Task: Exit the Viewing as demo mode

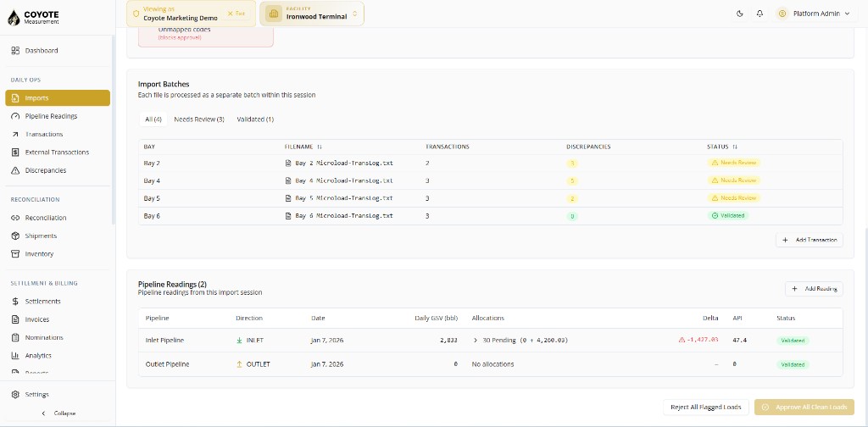Action: [236, 14]
